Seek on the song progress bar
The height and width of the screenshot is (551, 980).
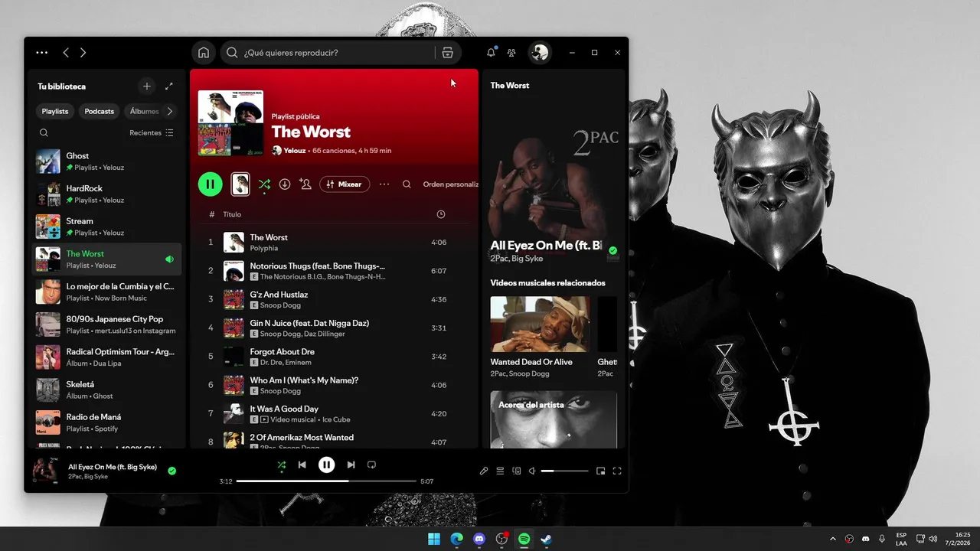(326, 481)
